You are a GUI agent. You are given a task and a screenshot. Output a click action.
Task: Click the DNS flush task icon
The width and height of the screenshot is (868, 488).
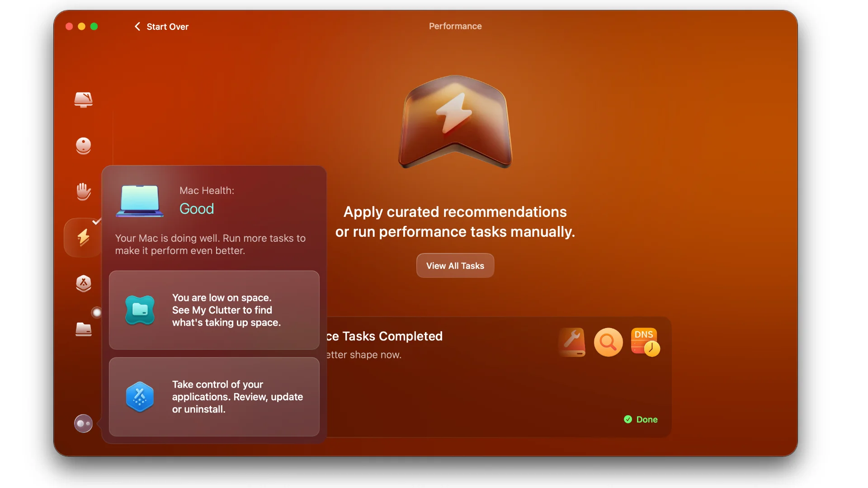pos(645,343)
